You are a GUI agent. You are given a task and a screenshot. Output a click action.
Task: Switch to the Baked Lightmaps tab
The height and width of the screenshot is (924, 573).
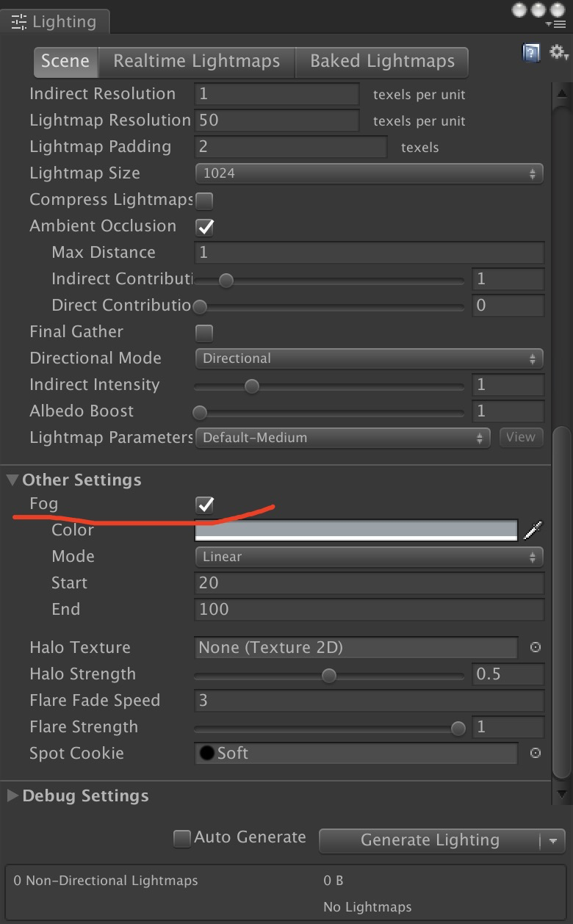coord(381,62)
